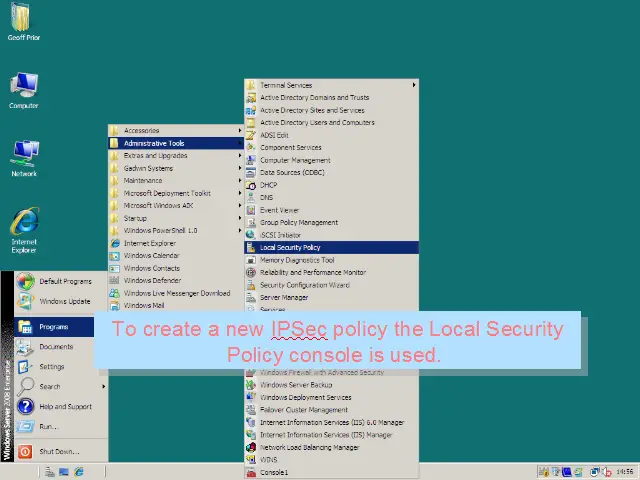
Task: Open Network Load Balancing Manager
Action: click(331, 447)
